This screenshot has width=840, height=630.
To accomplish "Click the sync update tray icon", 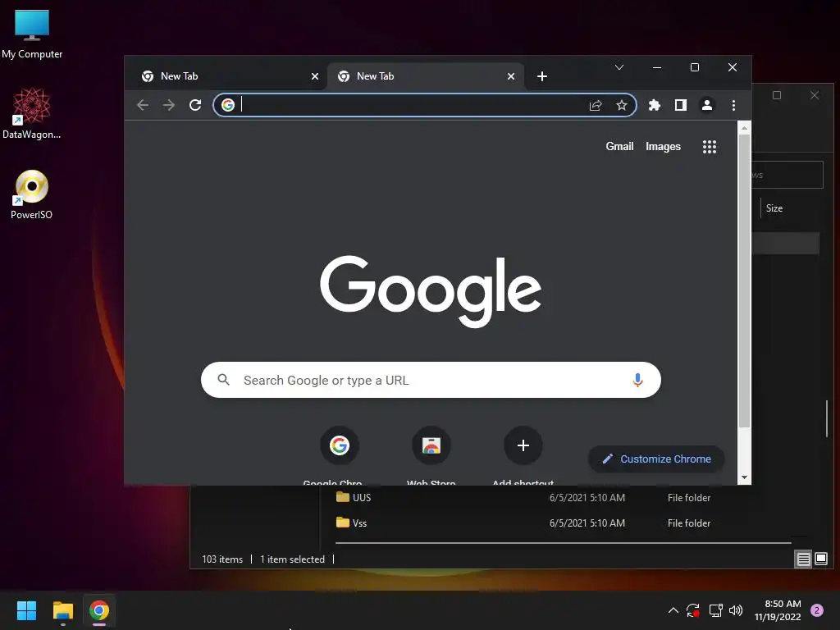I will point(693,610).
